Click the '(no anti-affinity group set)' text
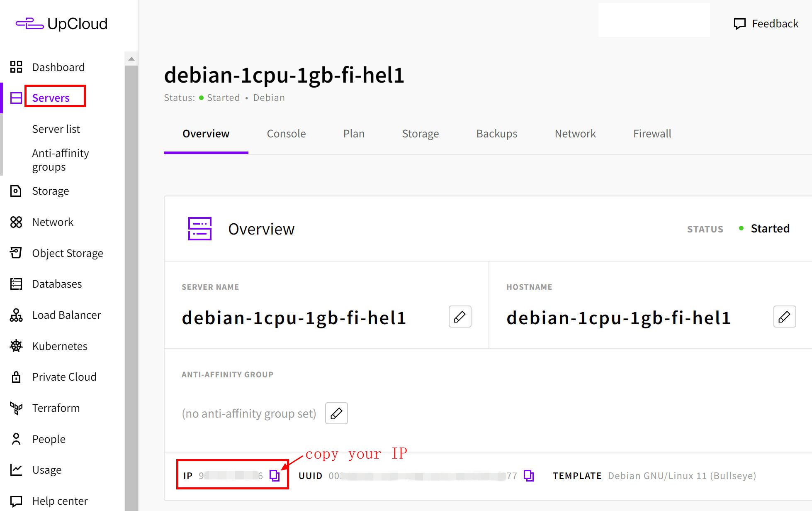The width and height of the screenshot is (812, 511). click(249, 413)
